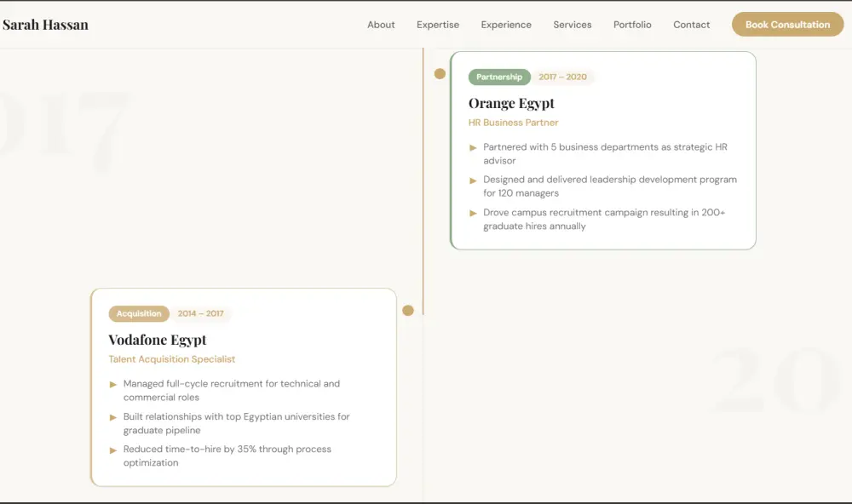This screenshot has width=852, height=504.
Task: Click arrow bullet for 5 business departments
Action: tap(473, 148)
